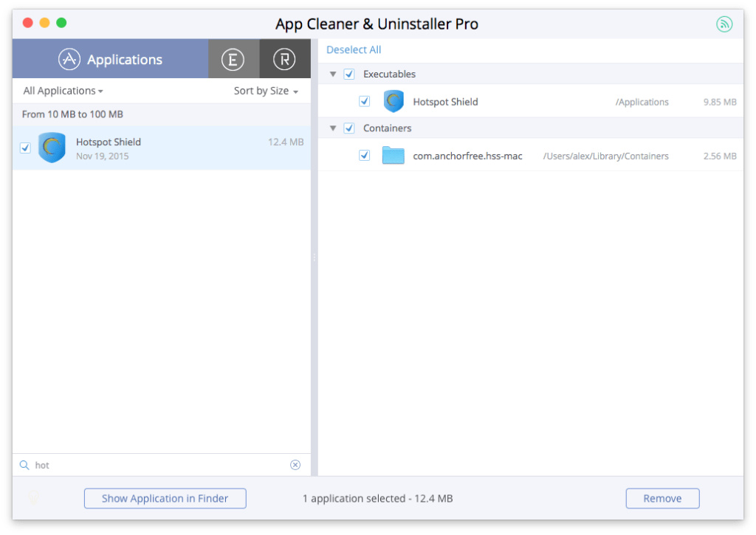Select the Hotspot Shield Nov 19, 2015 row
Viewport: 756px width, 535px height.
click(162, 148)
